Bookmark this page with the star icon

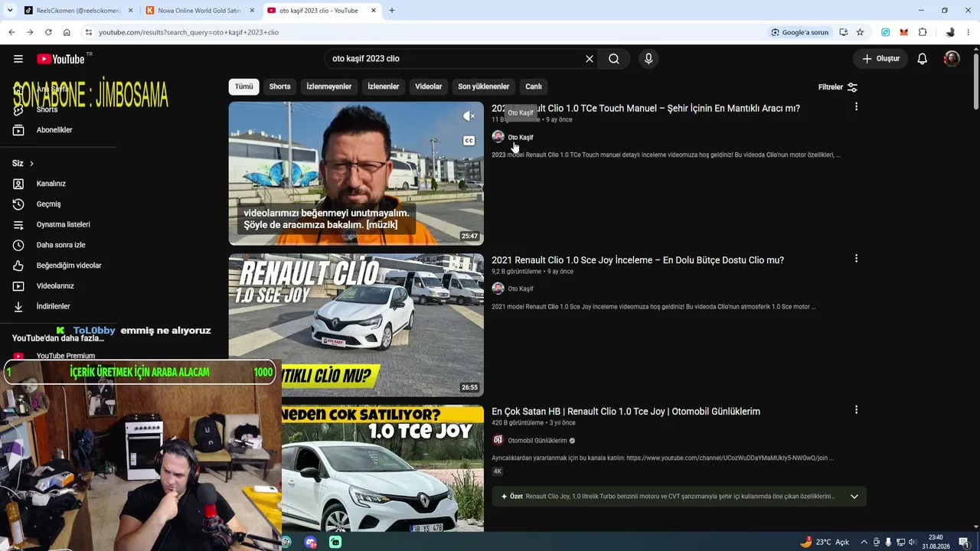[x=860, y=32]
